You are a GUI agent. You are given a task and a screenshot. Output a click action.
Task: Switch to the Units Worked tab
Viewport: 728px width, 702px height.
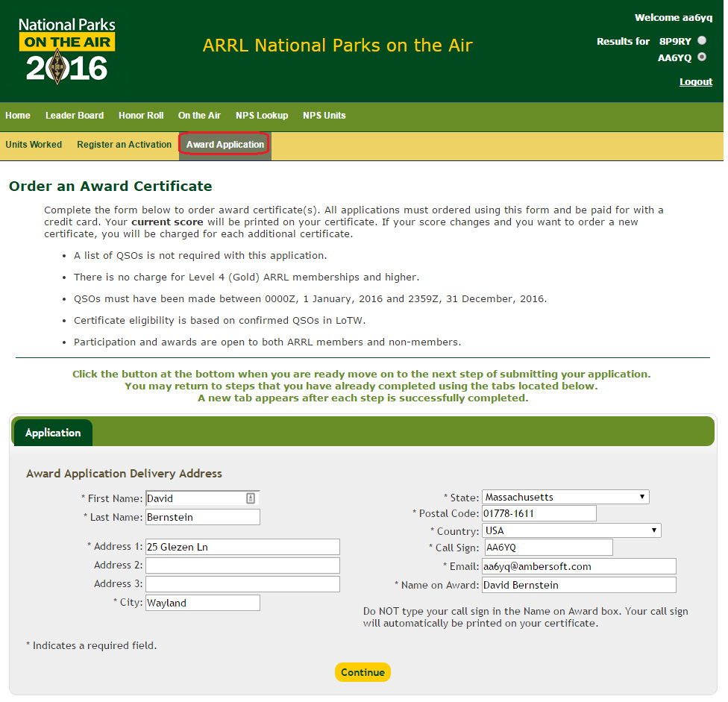tap(34, 145)
